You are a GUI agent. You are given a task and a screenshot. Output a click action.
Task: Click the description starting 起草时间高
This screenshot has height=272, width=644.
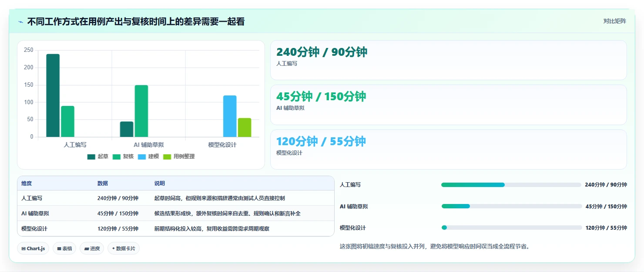click(x=220, y=198)
